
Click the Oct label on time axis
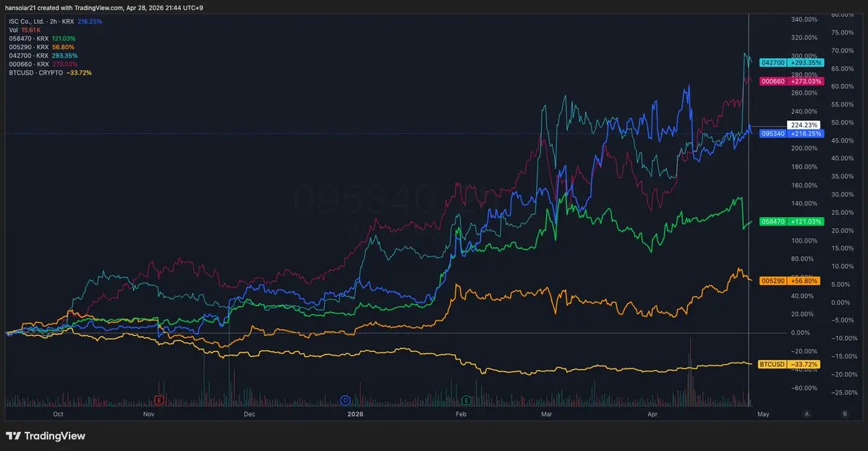(x=58, y=415)
